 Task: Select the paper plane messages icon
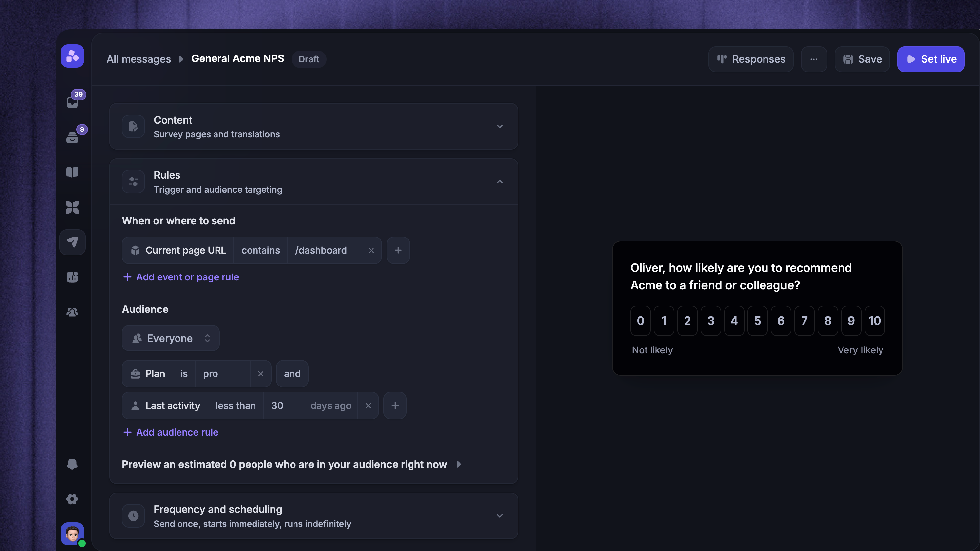[x=72, y=242]
